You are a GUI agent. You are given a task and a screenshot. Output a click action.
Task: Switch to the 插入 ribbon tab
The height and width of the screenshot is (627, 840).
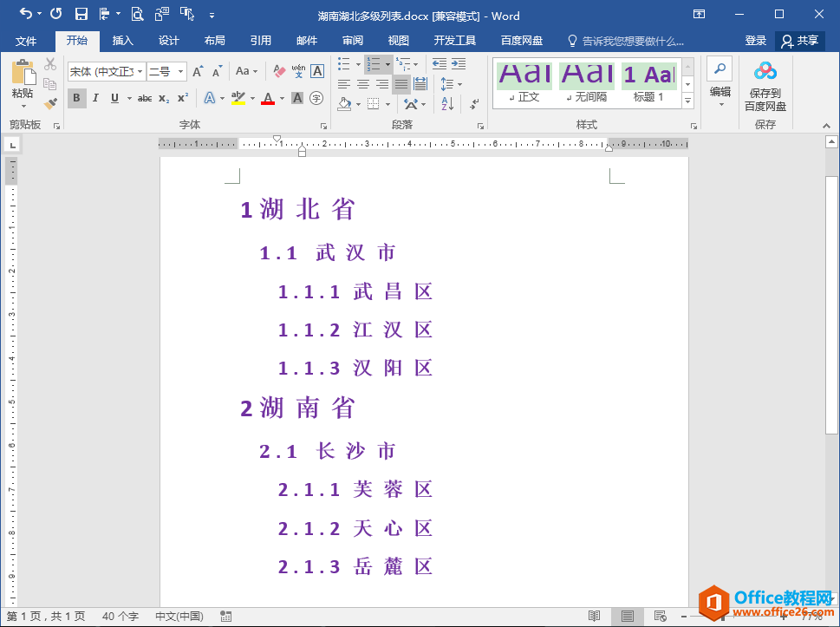(x=123, y=41)
